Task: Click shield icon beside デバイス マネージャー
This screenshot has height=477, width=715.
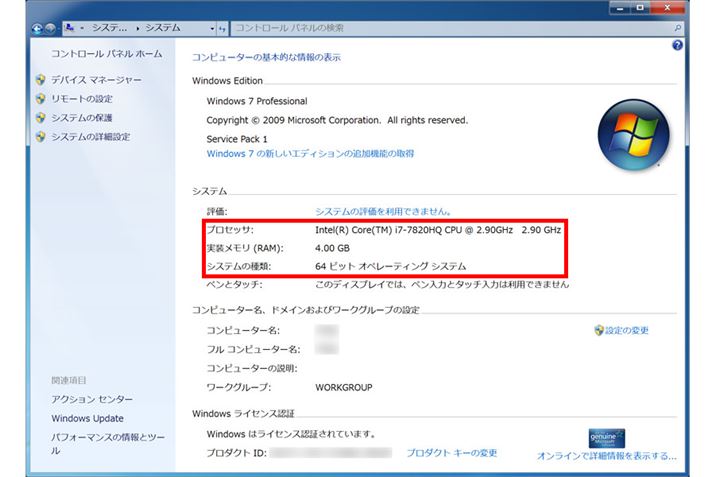Action: pos(41,80)
